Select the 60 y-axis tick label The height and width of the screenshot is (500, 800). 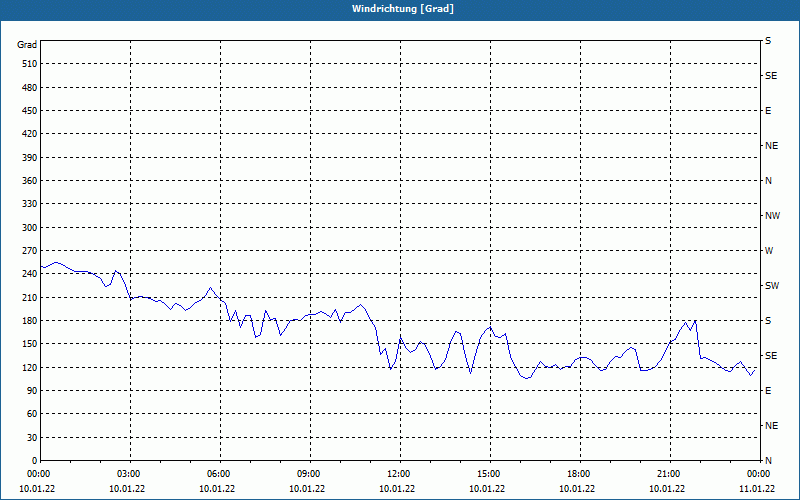tap(32, 414)
